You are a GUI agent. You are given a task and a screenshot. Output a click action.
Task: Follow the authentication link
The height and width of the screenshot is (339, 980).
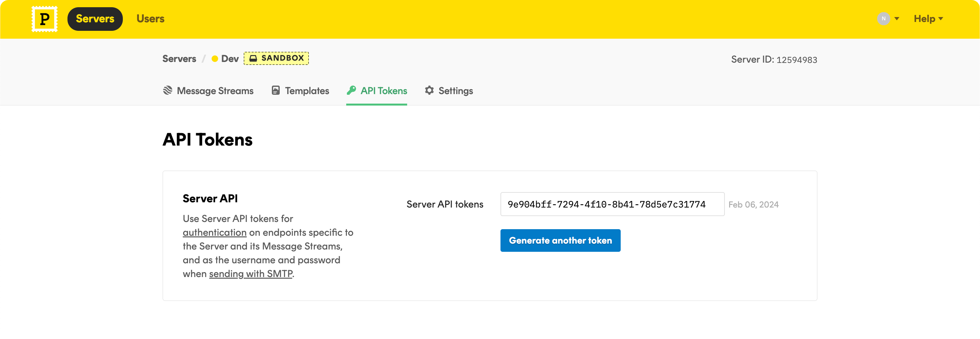pos(214,232)
